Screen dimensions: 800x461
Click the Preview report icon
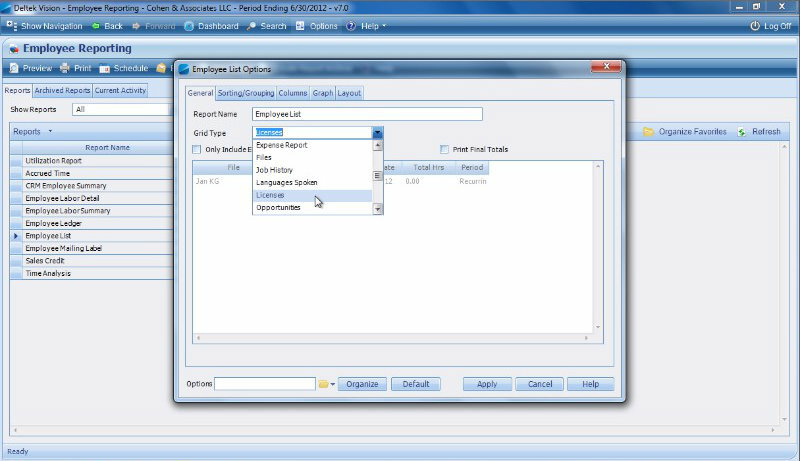tap(15, 69)
